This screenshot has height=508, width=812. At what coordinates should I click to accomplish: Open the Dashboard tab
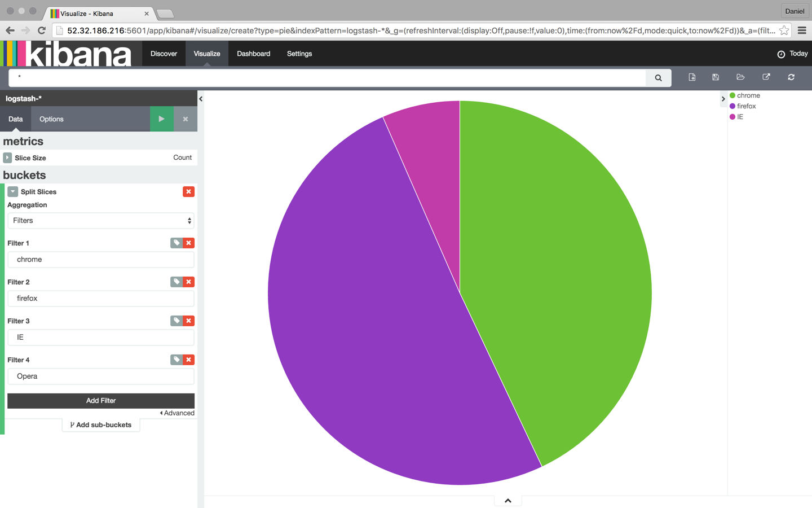[x=254, y=54]
